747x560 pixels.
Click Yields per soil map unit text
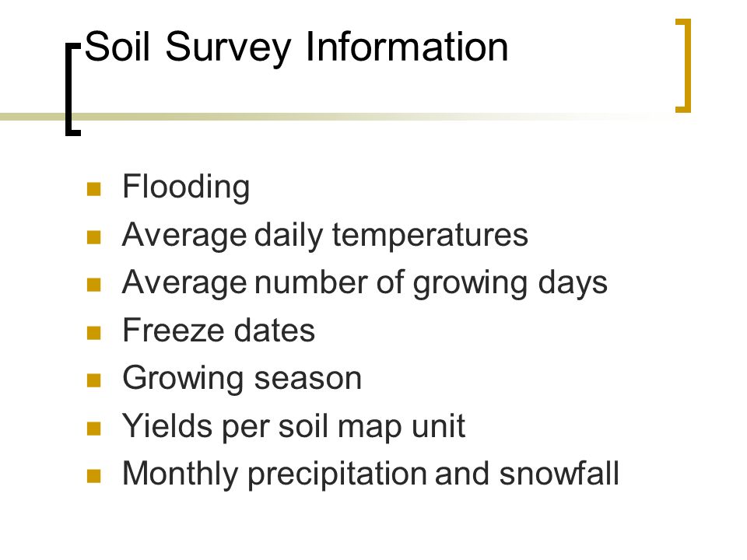click(294, 426)
